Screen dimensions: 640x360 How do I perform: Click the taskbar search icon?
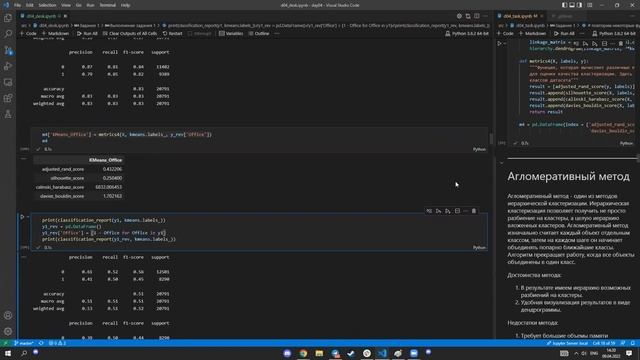[24, 353]
